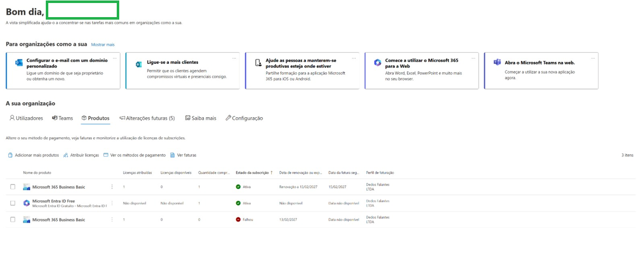Image resolution: width=644 pixels, height=262 pixels.
Task: Open the mobile app productivity card
Action: click(302, 71)
